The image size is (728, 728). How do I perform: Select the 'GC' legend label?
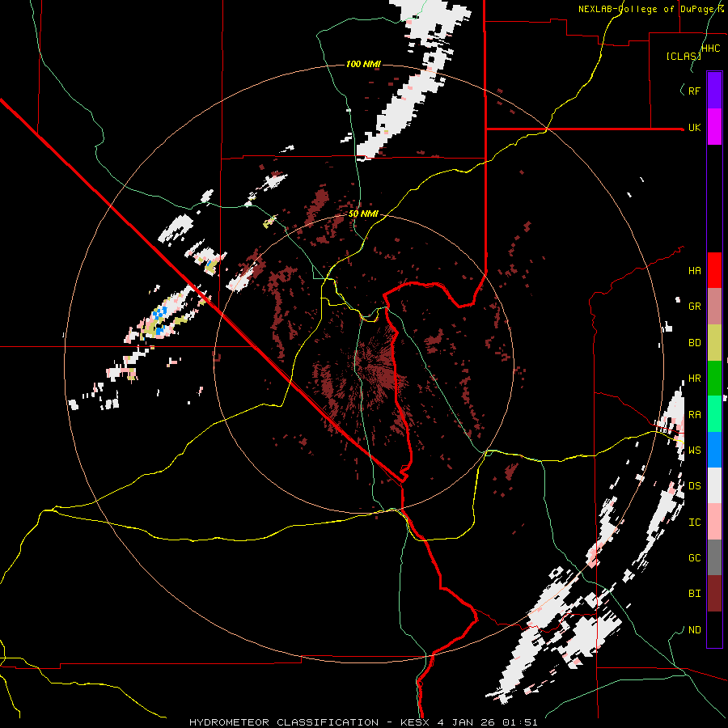click(x=694, y=558)
